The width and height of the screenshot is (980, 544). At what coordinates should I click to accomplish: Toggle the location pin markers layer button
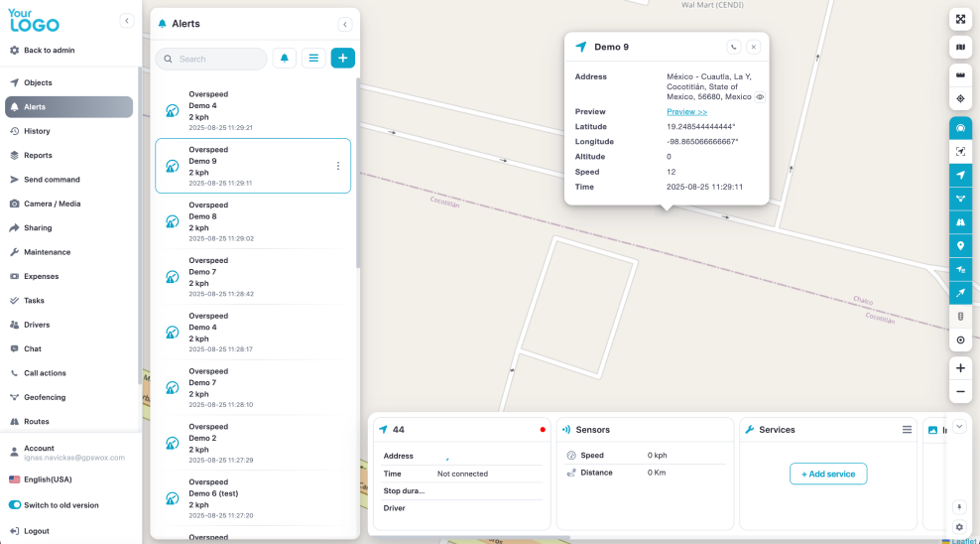point(960,245)
